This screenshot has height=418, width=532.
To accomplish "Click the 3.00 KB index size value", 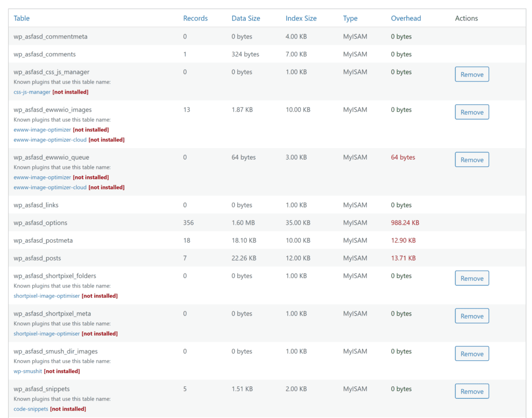I will pos(296,157).
